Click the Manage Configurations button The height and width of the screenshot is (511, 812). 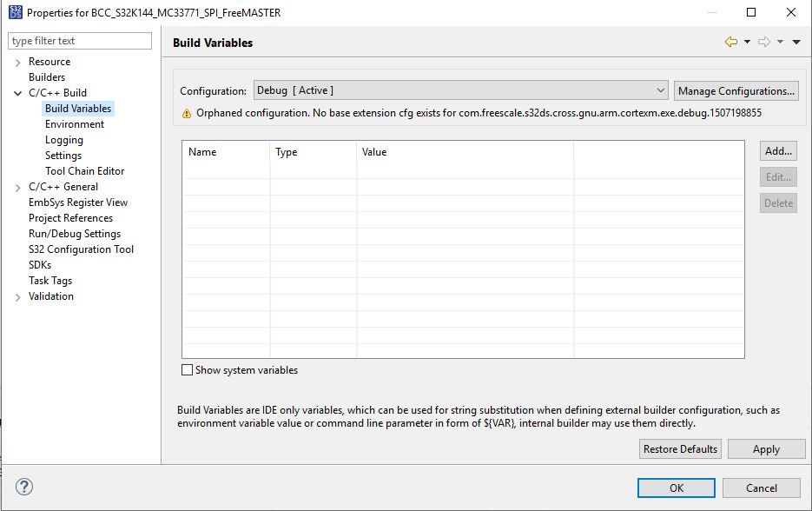point(736,90)
